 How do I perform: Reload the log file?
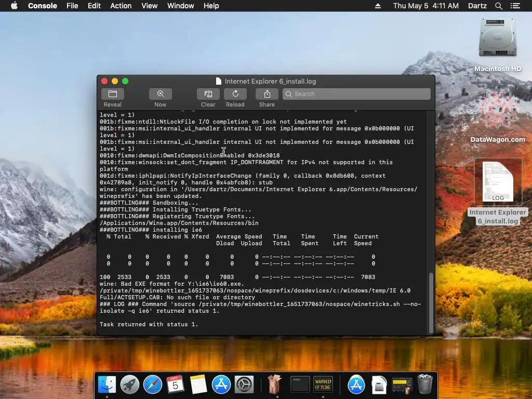click(x=235, y=94)
